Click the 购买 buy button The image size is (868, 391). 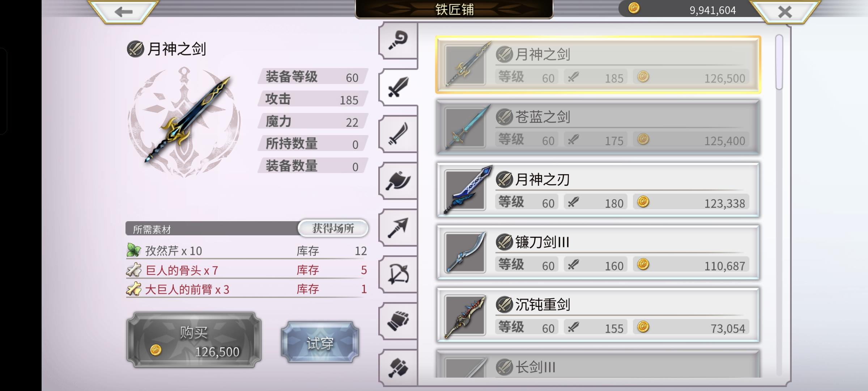(x=194, y=340)
